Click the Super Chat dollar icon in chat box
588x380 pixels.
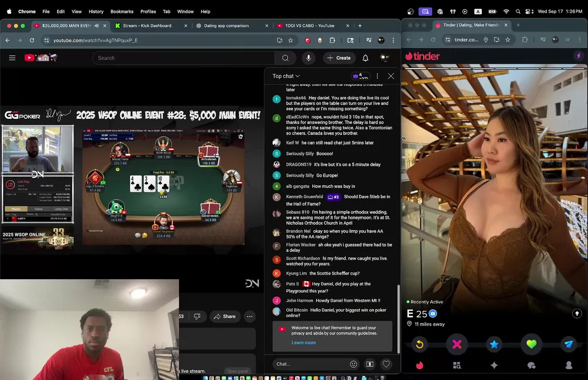[x=370, y=364]
